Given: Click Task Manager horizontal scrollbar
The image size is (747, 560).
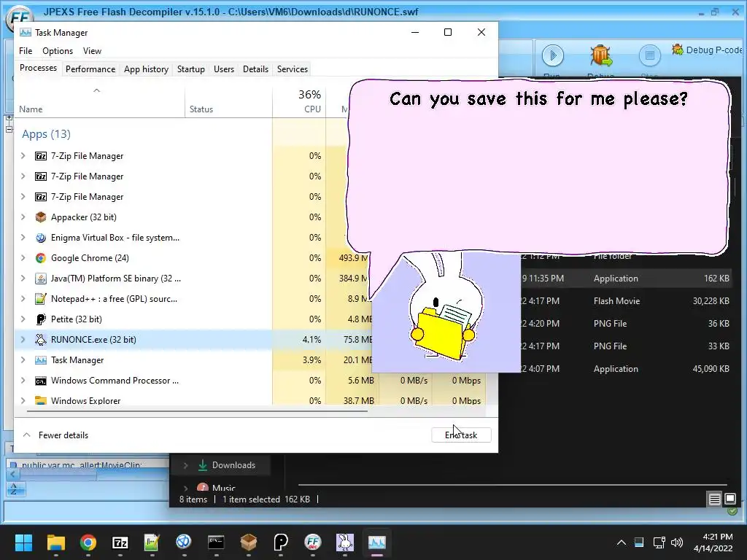Looking at the screenshot, I should pos(197,411).
